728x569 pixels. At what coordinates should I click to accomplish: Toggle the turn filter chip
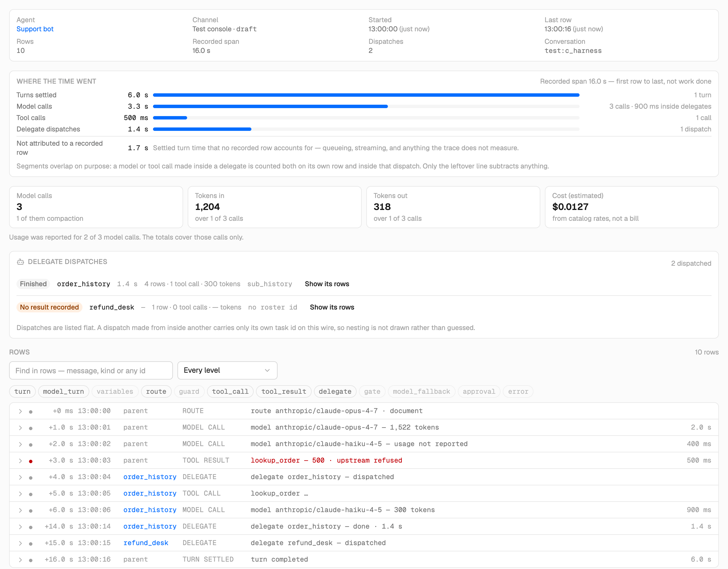click(22, 391)
